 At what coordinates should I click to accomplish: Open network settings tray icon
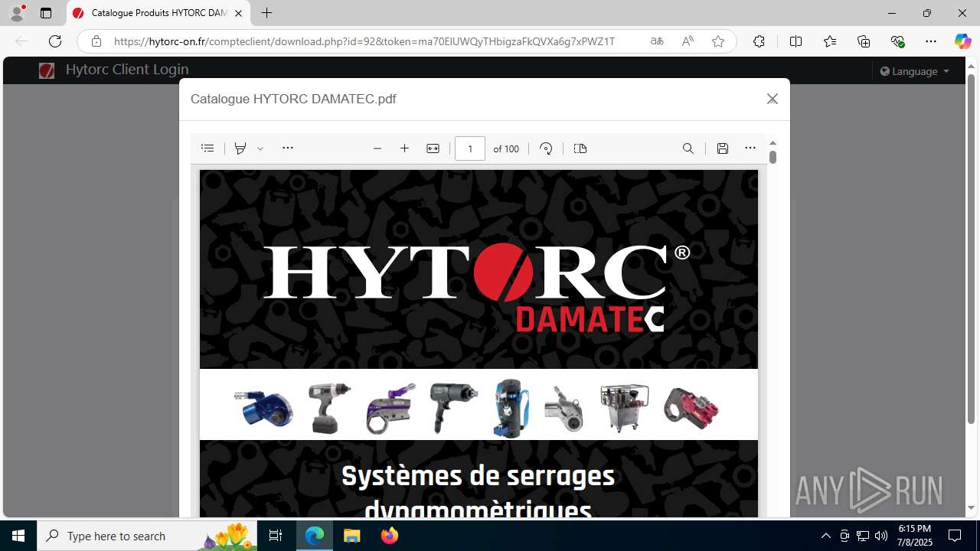coord(863,536)
